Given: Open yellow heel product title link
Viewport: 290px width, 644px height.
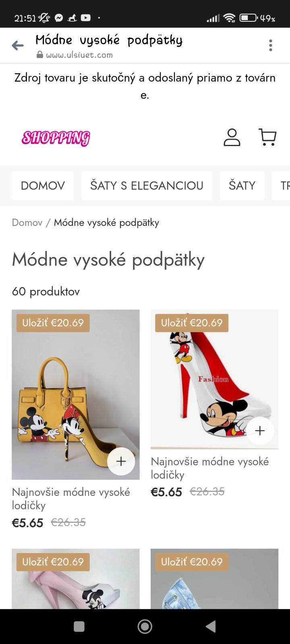Looking at the screenshot, I should (x=71, y=499).
